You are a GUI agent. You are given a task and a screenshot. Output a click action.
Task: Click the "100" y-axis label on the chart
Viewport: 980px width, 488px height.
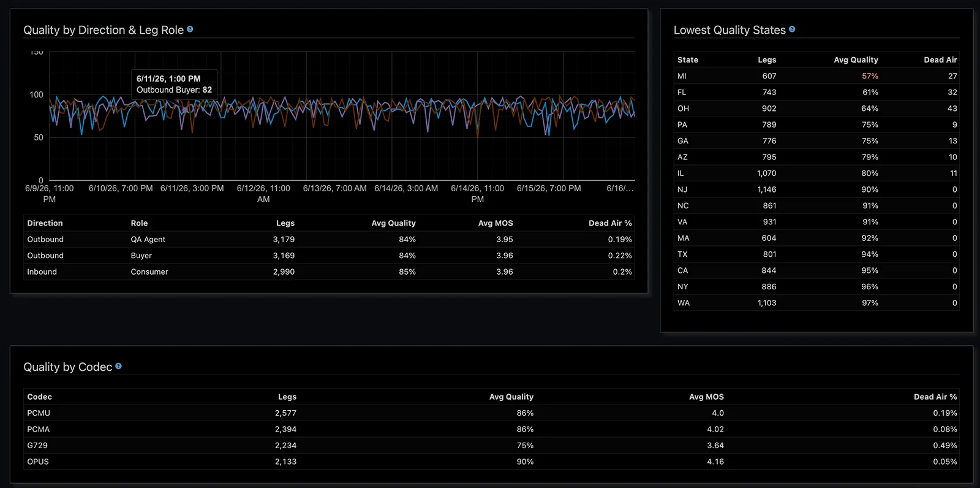point(36,95)
